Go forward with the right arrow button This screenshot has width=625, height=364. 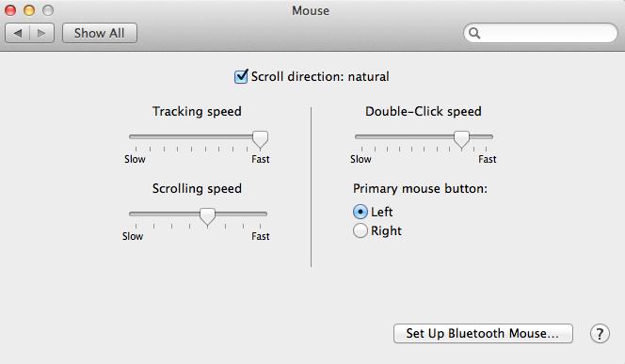41,33
